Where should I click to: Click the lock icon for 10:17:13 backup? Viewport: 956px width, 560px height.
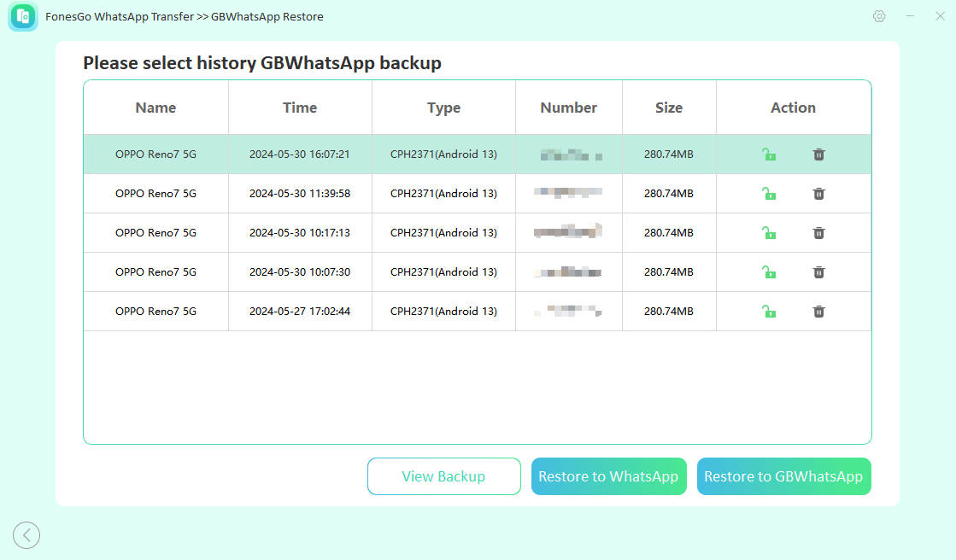pos(769,233)
